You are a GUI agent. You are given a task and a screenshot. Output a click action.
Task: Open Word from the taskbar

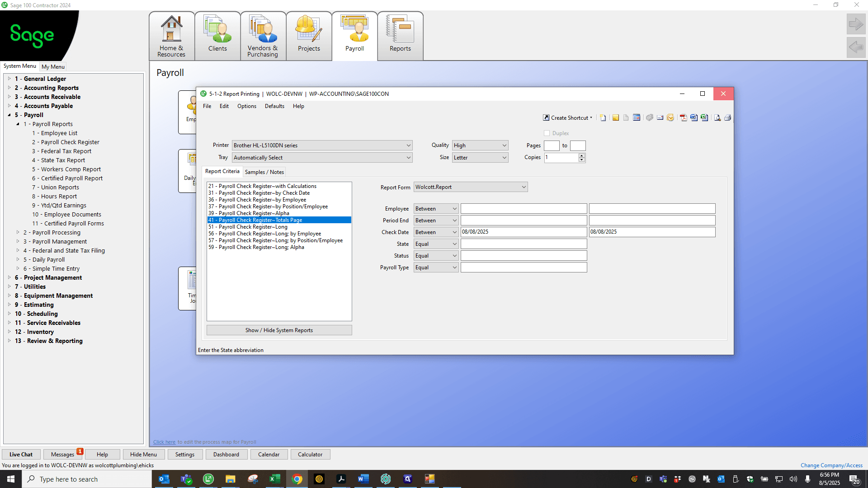coord(363,479)
